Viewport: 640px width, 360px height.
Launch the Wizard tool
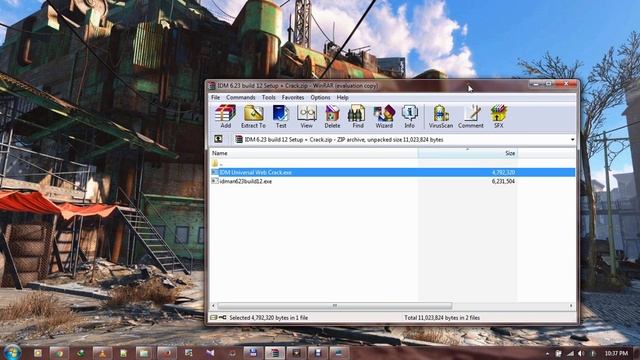(x=384, y=116)
